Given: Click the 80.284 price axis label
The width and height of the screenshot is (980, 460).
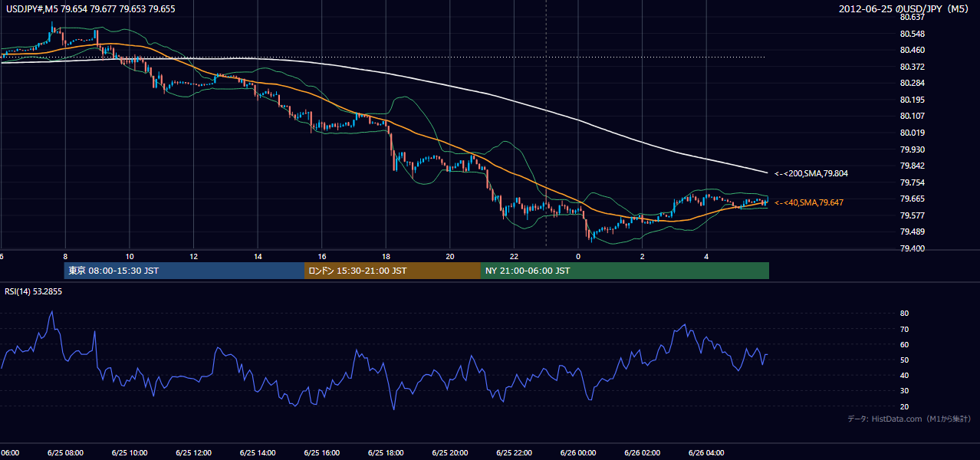Looking at the screenshot, I should [x=911, y=83].
